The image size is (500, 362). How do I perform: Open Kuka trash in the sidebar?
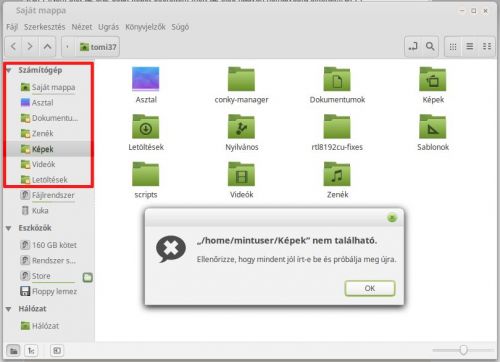click(48, 211)
